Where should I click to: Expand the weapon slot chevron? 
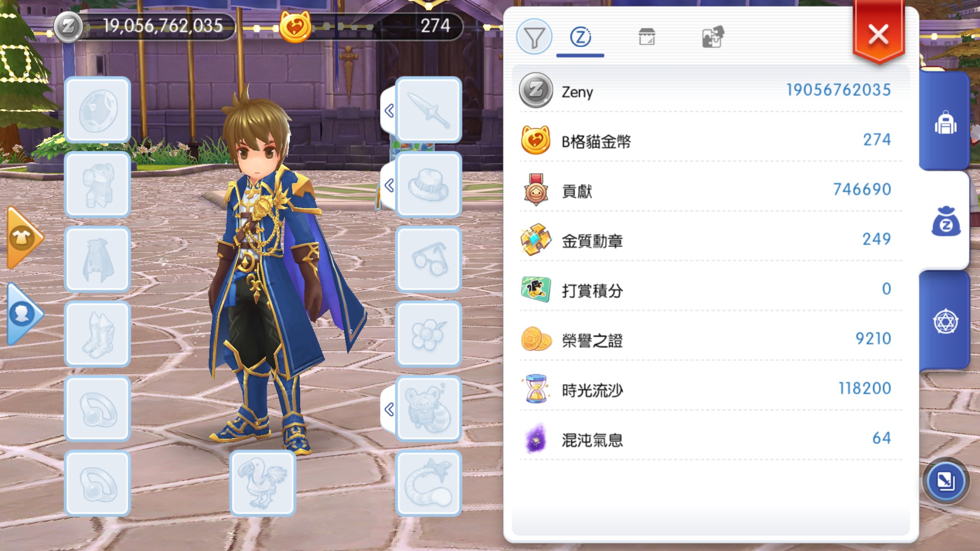pos(389,110)
